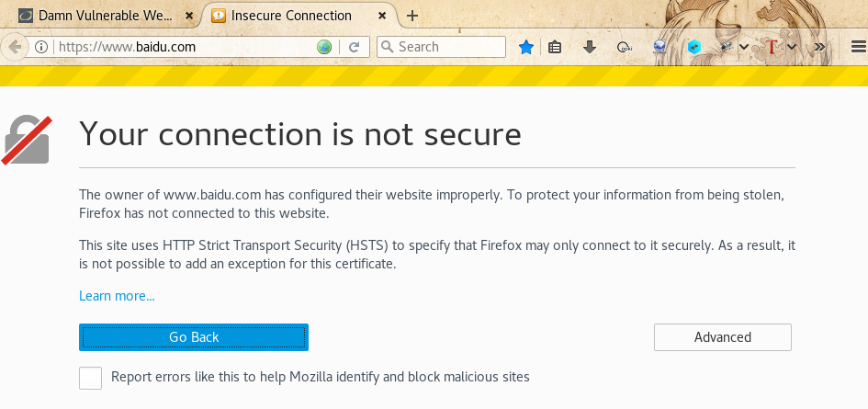Click the green globe icon in address bar
Image resolution: width=868 pixels, height=409 pixels.
[x=323, y=47]
